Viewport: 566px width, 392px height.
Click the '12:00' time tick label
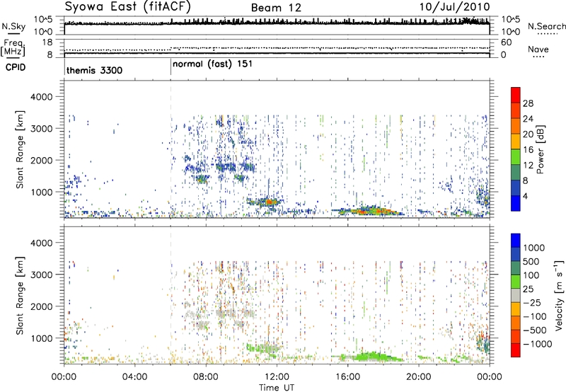tap(277, 377)
